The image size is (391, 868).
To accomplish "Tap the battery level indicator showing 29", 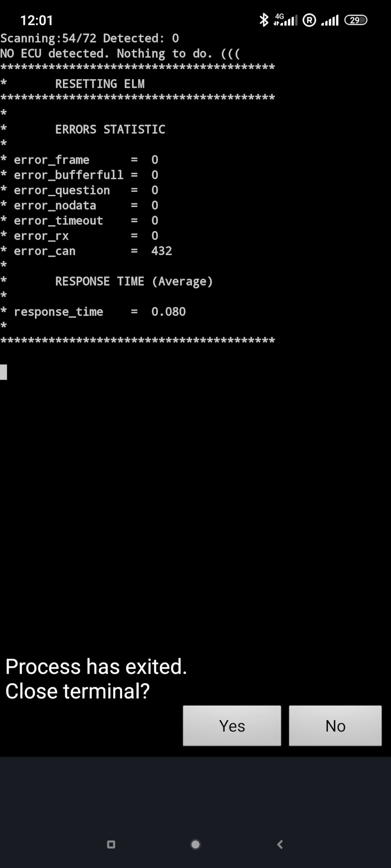I will pyautogui.click(x=356, y=20).
